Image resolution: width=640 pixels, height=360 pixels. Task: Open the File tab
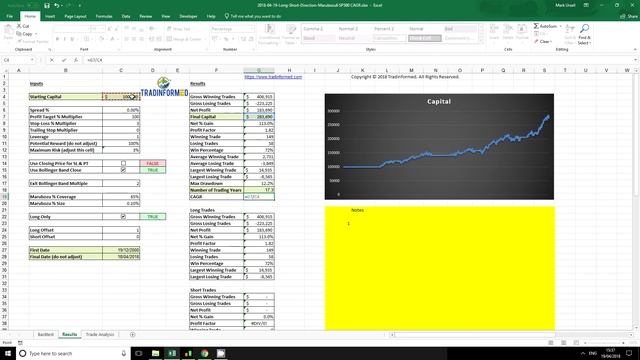coord(10,16)
